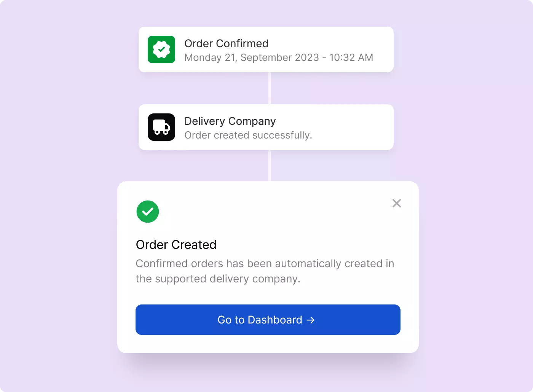
Task: Click the Order created successfully message
Action: tap(248, 135)
